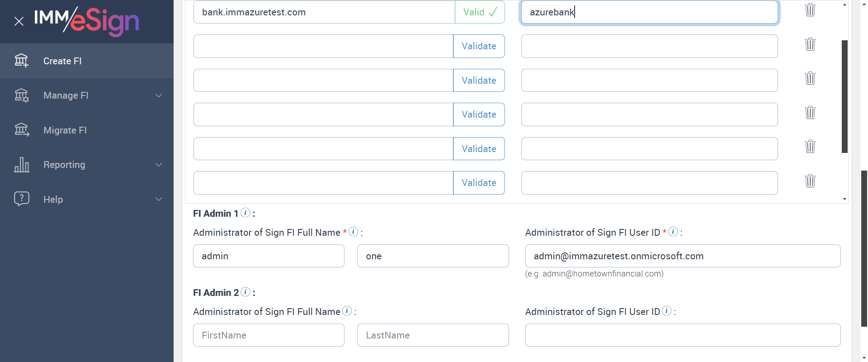Click the FI Admin 2 FirstName field
The width and height of the screenshot is (868, 362).
coord(269,335)
